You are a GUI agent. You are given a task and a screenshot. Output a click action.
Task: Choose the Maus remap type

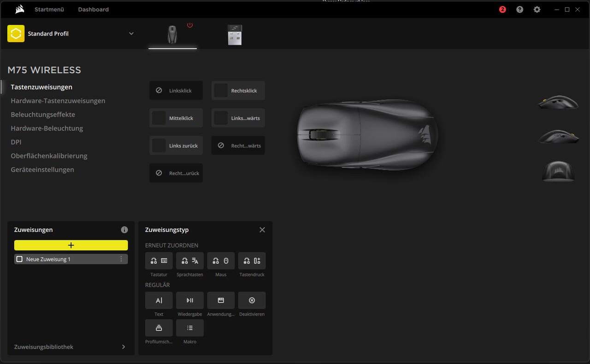click(221, 261)
